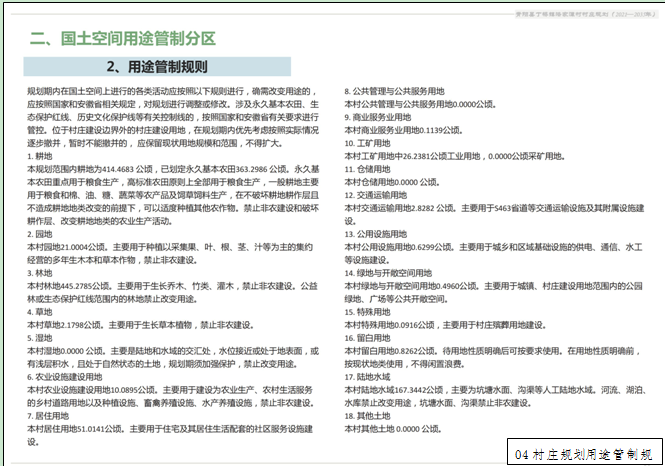
Task: Click the 14. 绿地与开敞空间用地 heading
Action: (x=390, y=272)
